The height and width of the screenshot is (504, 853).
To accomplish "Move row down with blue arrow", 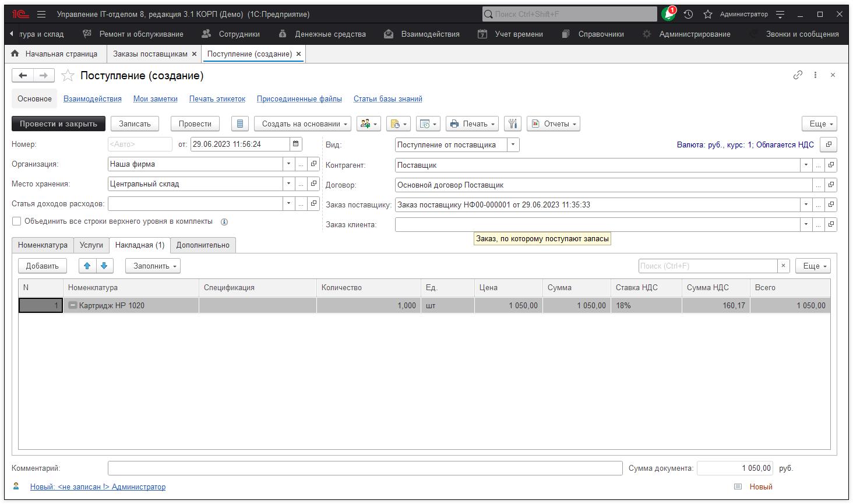I will click(104, 266).
